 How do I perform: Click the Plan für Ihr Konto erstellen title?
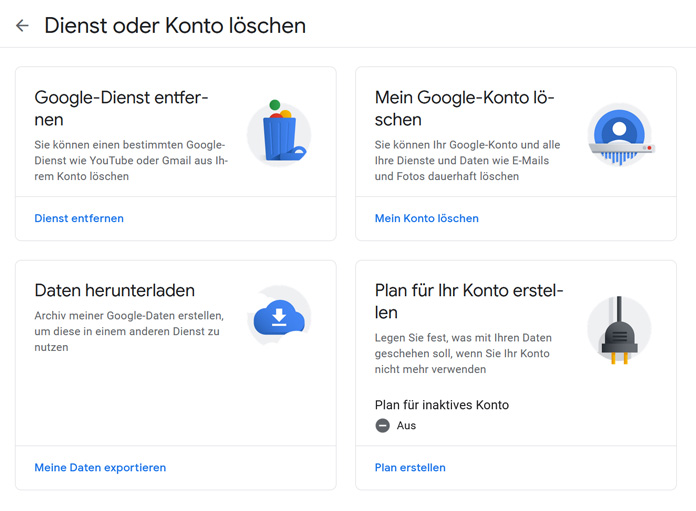[x=469, y=301]
